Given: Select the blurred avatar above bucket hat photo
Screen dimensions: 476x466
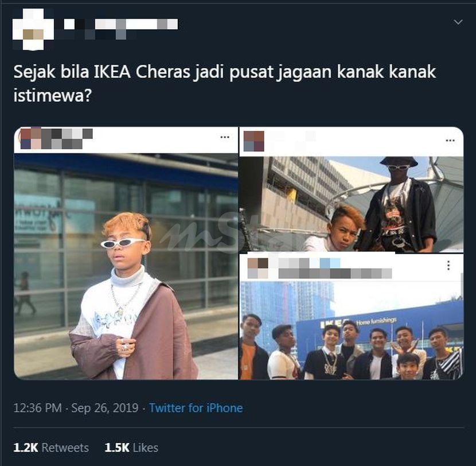Looking at the screenshot, I should pos(254,141).
